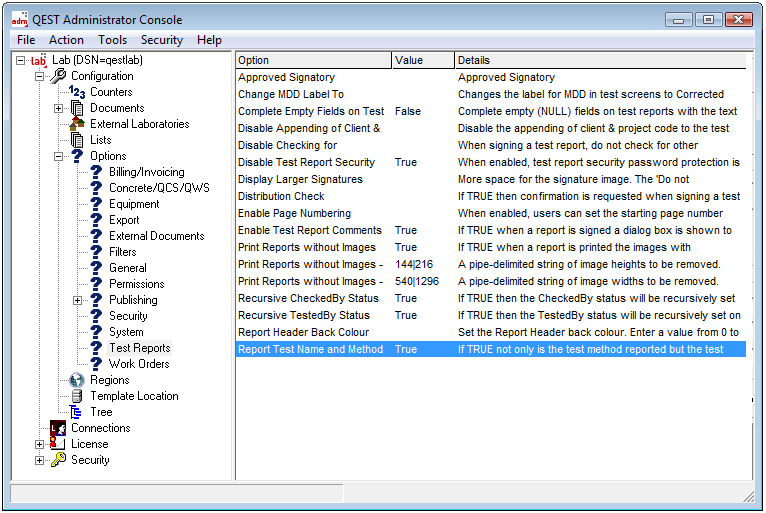Select the Disable Test Report Security row

tap(306, 162)
